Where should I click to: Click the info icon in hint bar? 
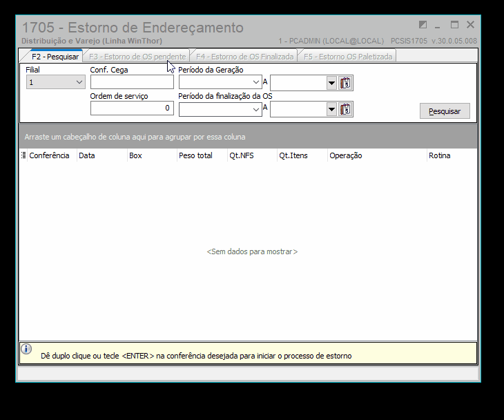[x=26, y=349]
